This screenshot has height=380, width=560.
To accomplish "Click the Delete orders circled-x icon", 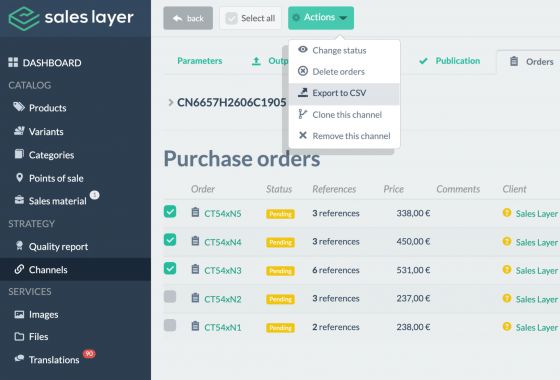I will pyautogui.click(x=303, y=71).
